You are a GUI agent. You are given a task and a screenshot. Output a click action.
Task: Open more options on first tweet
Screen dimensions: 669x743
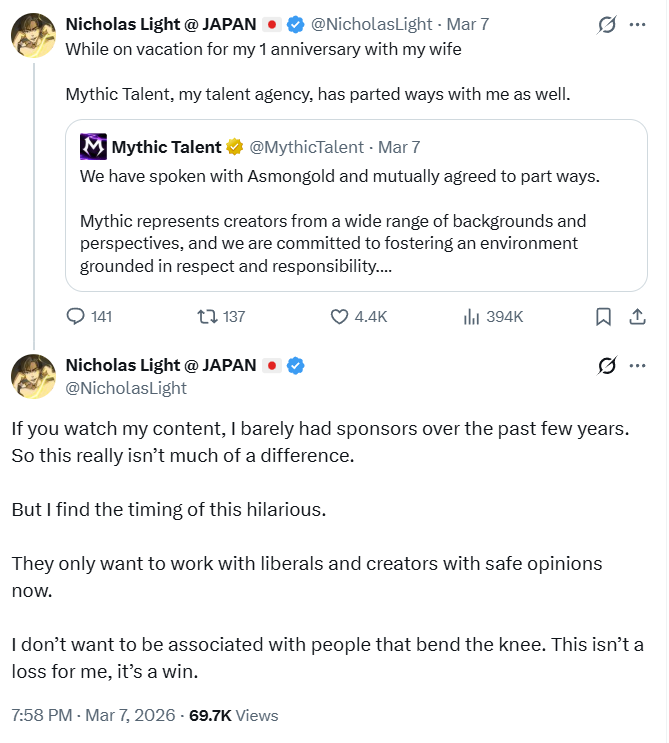click(637, 24)
